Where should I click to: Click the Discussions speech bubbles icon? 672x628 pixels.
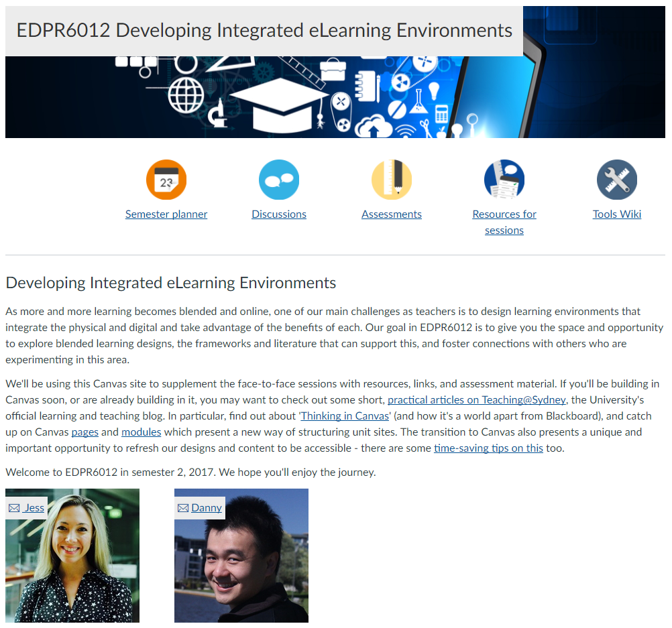279,179
